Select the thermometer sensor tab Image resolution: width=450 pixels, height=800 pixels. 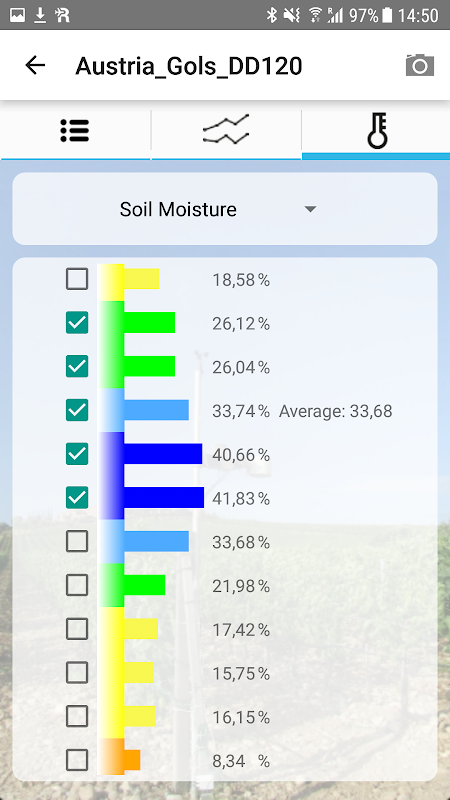pos(377,131)
